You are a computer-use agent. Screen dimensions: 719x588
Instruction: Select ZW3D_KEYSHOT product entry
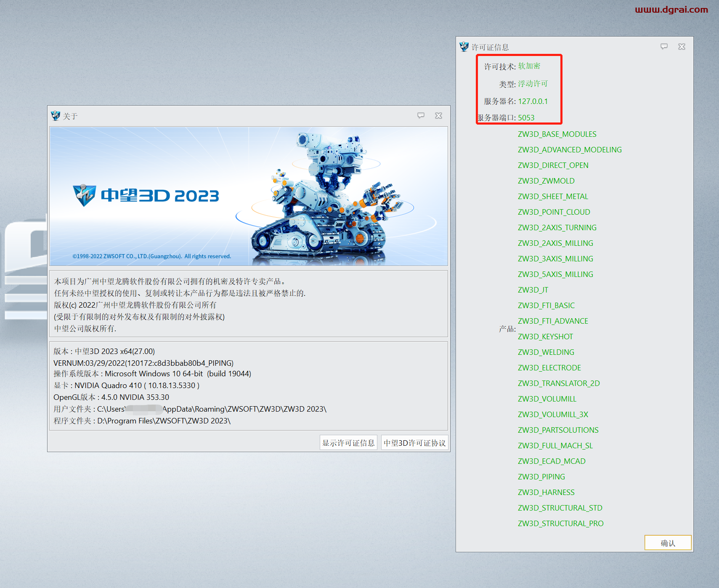pos(545,337)
